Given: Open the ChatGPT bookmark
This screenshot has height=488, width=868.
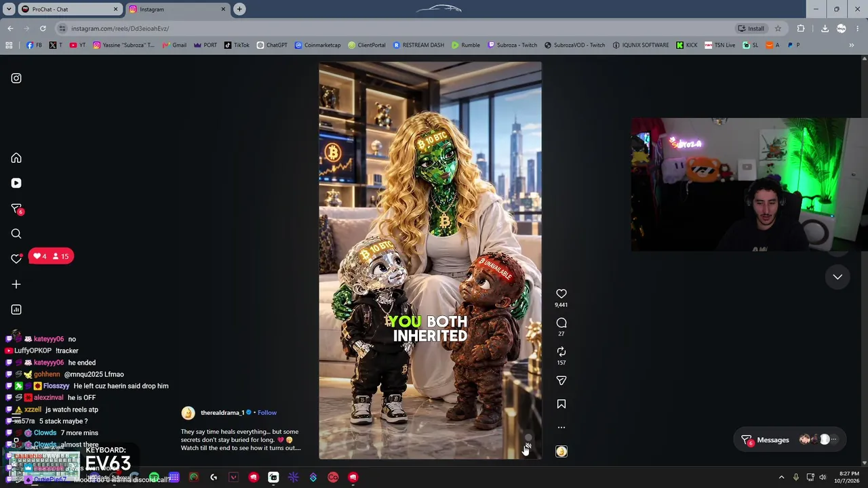Looking at the screenshot, I should pos(272,45).
